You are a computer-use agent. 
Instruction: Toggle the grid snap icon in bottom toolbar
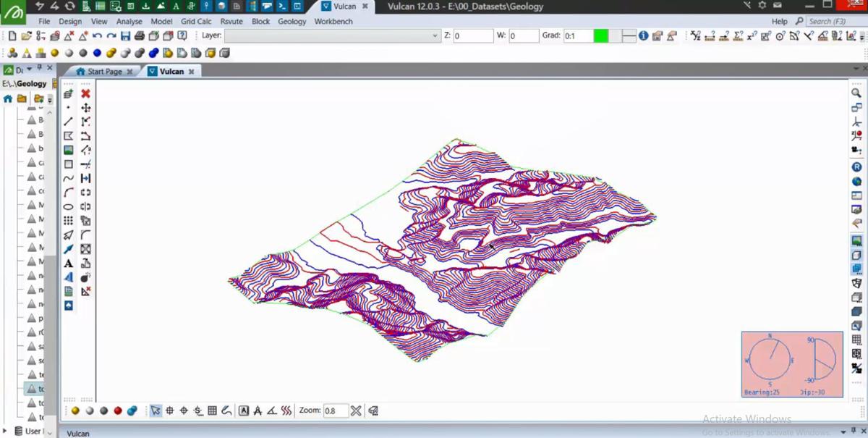212,410
